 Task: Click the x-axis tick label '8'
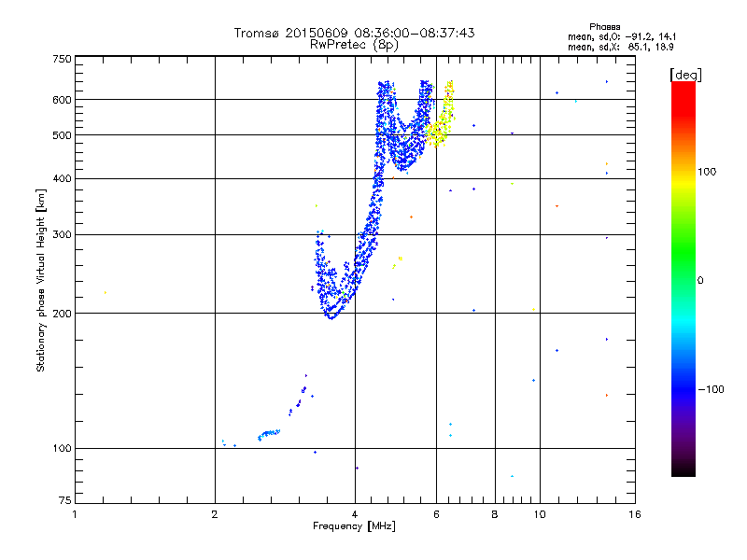(x=495, y=514)
